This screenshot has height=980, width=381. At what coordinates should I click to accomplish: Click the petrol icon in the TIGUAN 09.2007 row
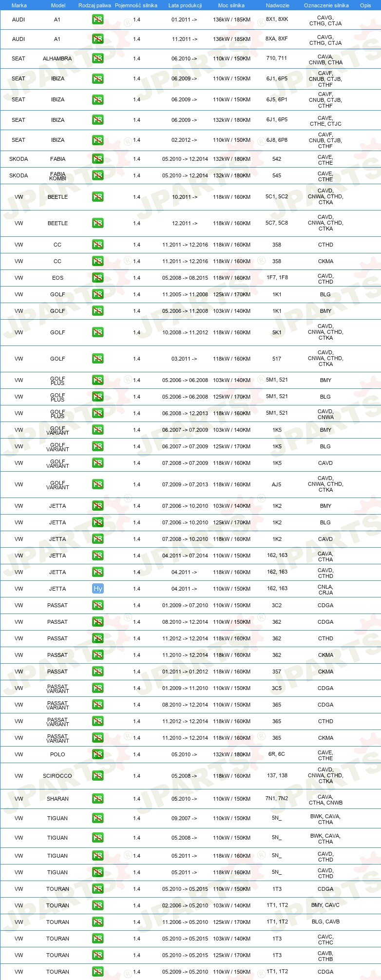coord(97,818)
